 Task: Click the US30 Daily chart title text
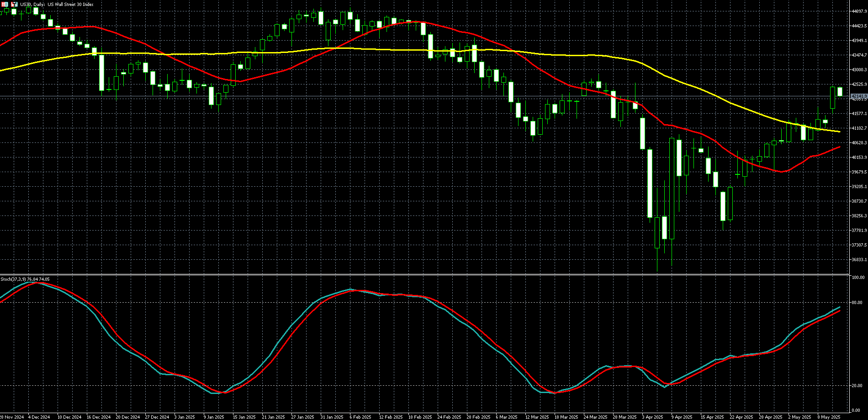pos(57,4)
